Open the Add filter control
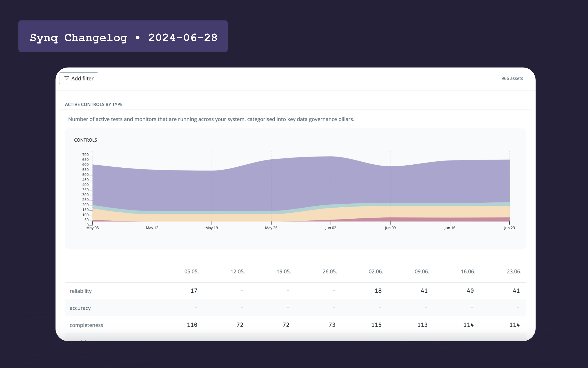 click(x=79, y=78)
